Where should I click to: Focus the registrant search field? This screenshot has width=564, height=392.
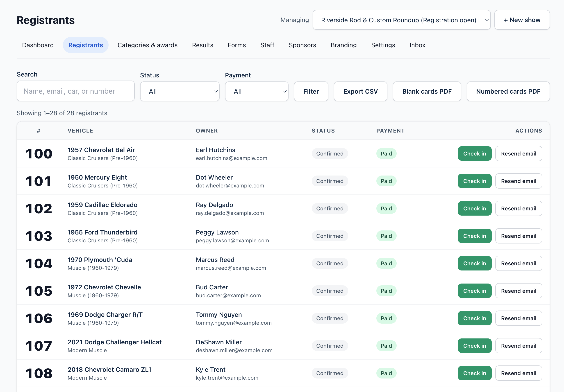(x=75, y=91)
